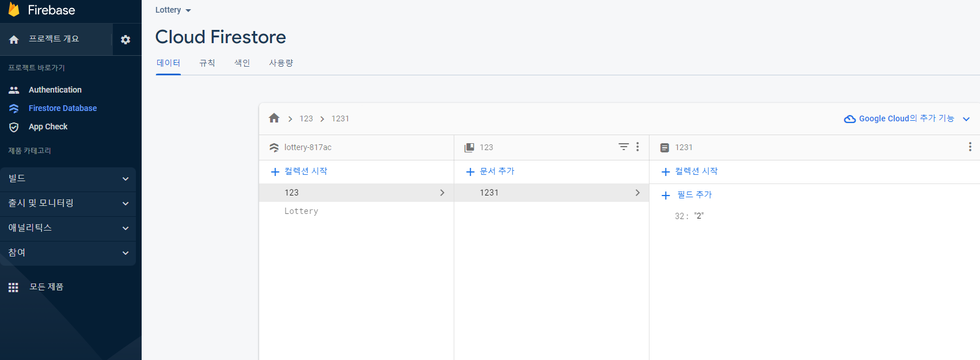Open filter icon for collection 123
The width and height of the screenshot is (980, 360).
click(624, 147)
